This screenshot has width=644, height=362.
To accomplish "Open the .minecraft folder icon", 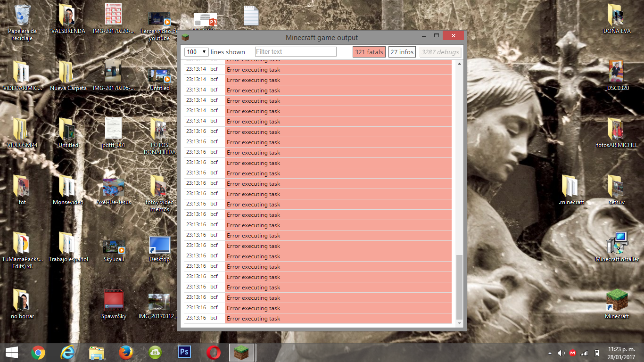I will (571, 187).
